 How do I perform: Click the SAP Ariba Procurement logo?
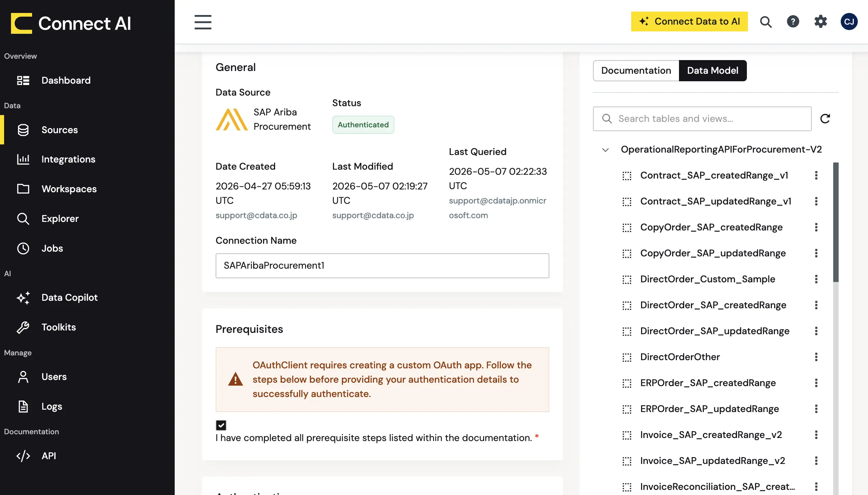231,119
